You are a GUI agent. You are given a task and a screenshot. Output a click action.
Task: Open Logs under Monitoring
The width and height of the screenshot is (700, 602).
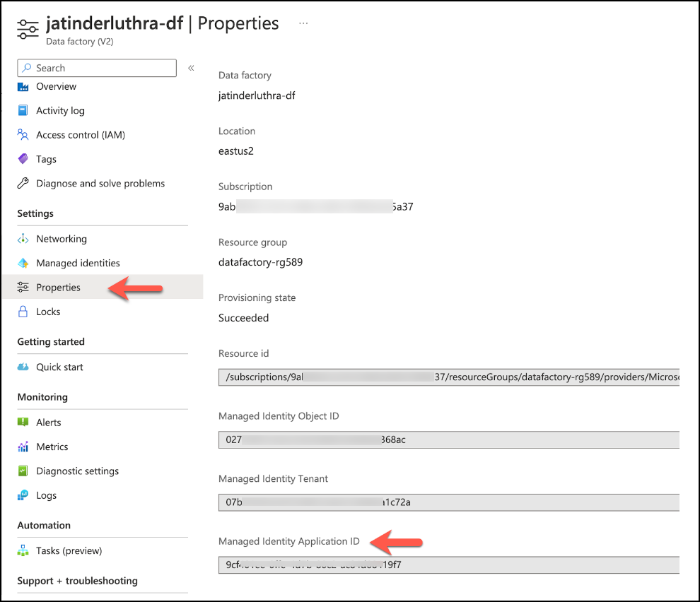pos(46,496)
